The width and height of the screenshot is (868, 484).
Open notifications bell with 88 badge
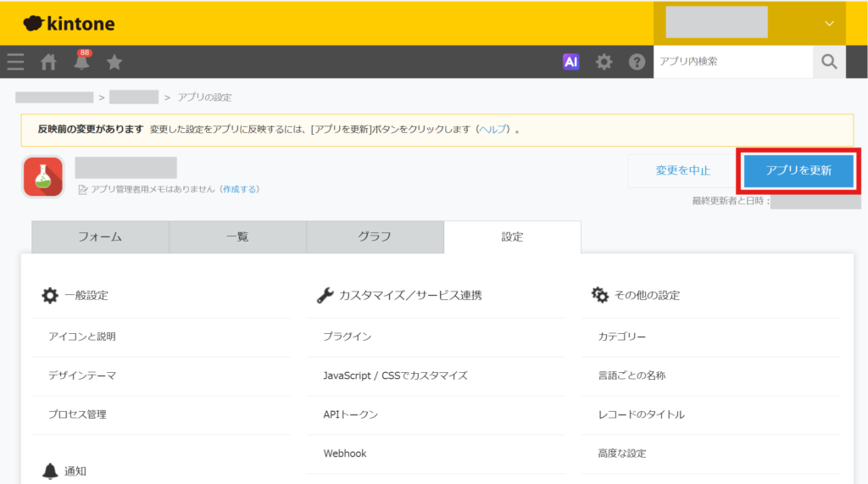point(82,60)
